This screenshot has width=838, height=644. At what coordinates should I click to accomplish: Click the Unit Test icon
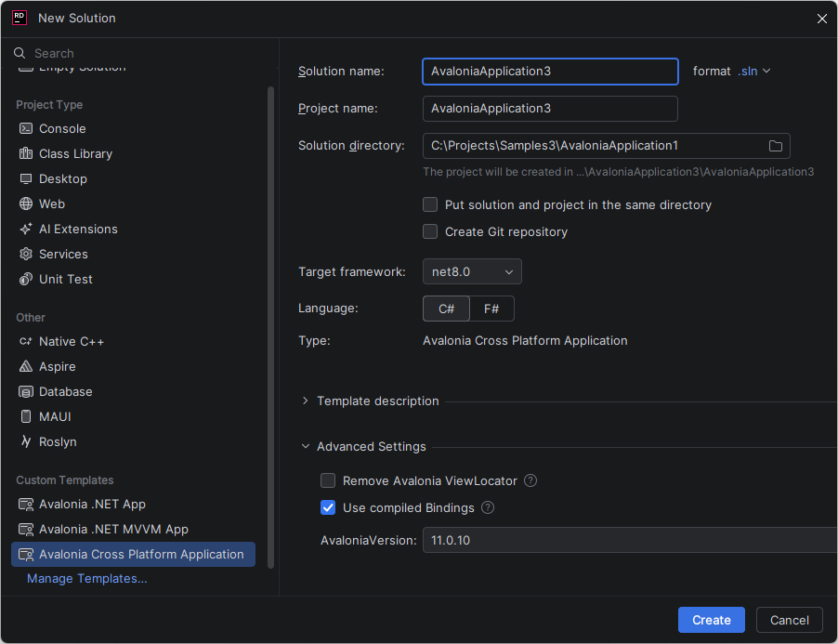click(x=25, y=279)
